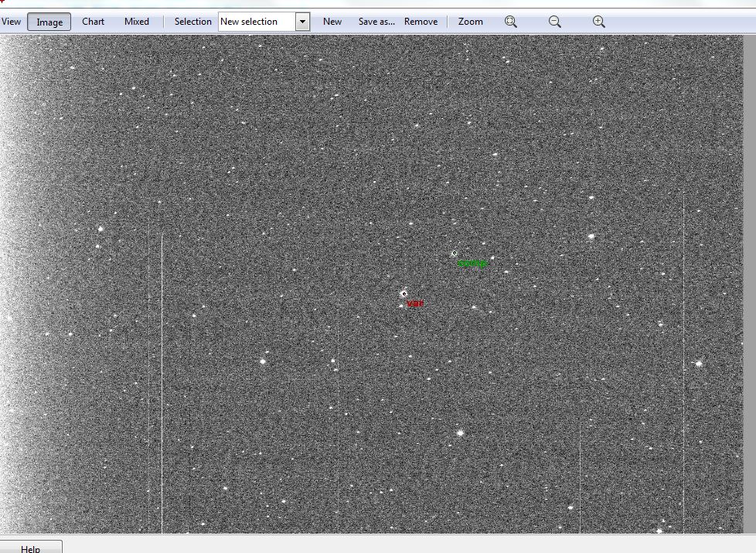Pick the bright star at far right edge
The width and height of the screenshot is (756, 553).
click(699, 364)
